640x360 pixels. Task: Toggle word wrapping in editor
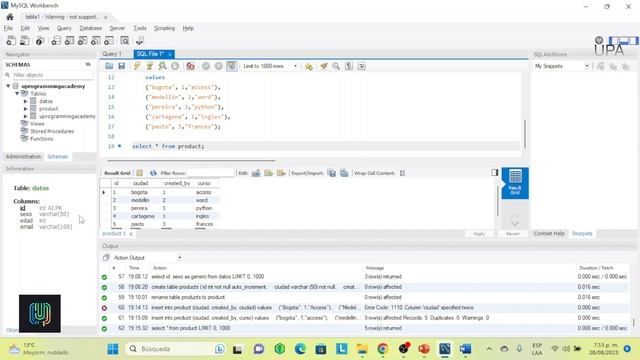click(362, 66)
